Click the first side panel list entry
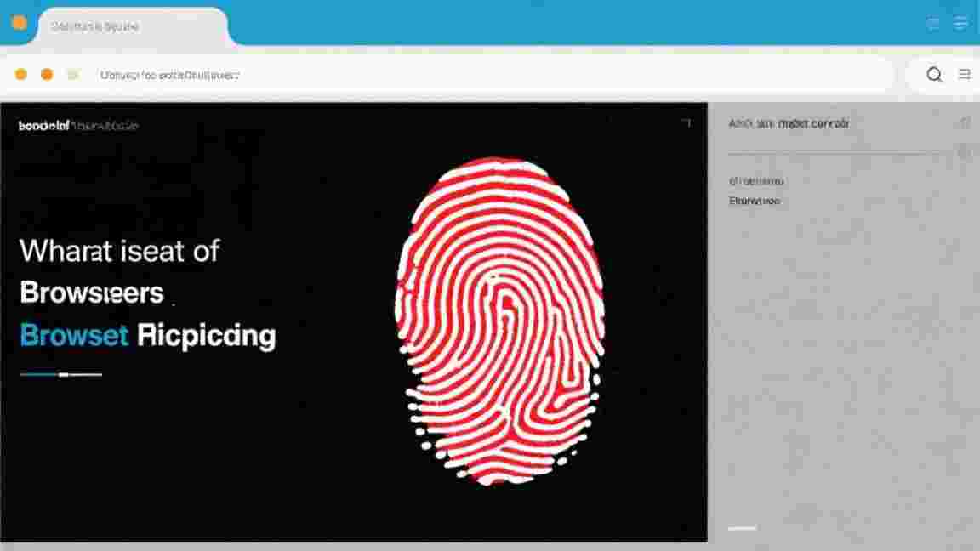Viewport: 980px width, 551px height. [756, 181]
